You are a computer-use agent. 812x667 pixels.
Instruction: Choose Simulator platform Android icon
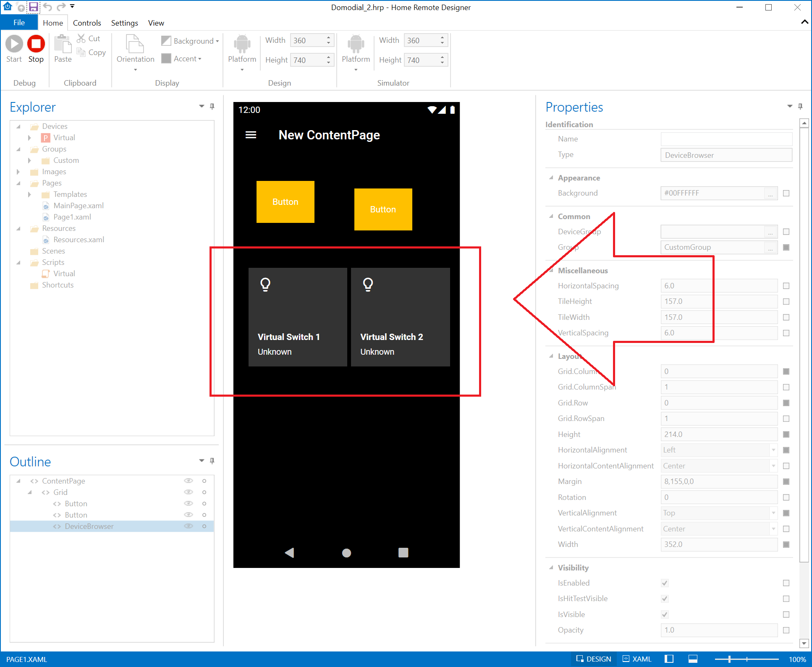356,44
